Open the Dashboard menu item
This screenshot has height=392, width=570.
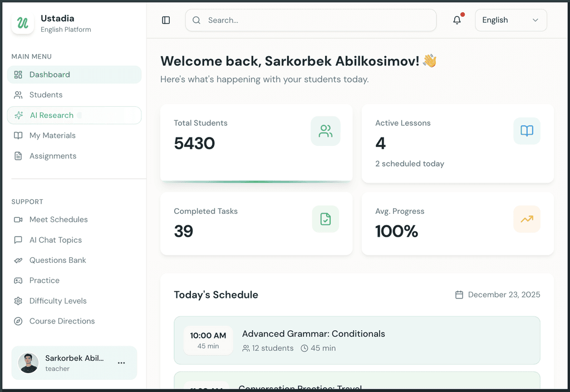(74, 75)
